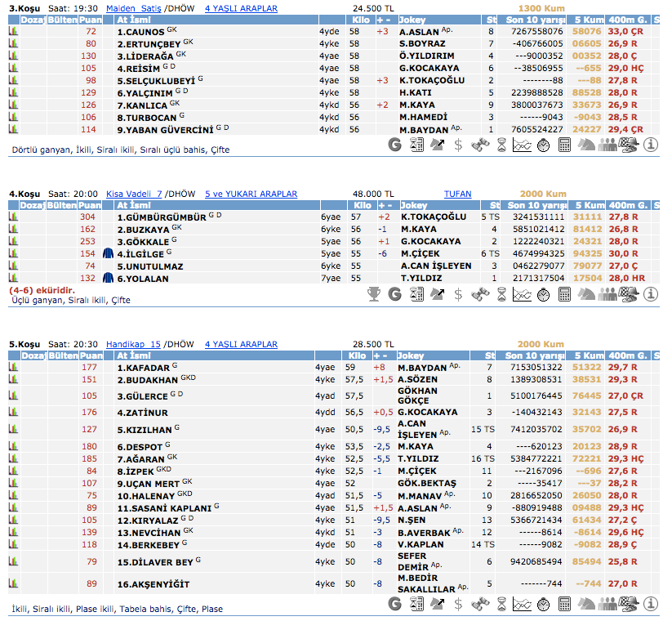Viewport: 672px width, 621px height.
Task: Open the bar chart icon beside GÜMBÜRGÜMBÜR
Action: [13, 217]
